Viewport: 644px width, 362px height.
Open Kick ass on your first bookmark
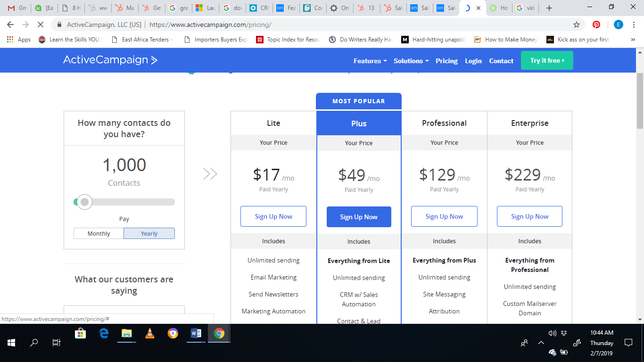(x=578, y=40)
